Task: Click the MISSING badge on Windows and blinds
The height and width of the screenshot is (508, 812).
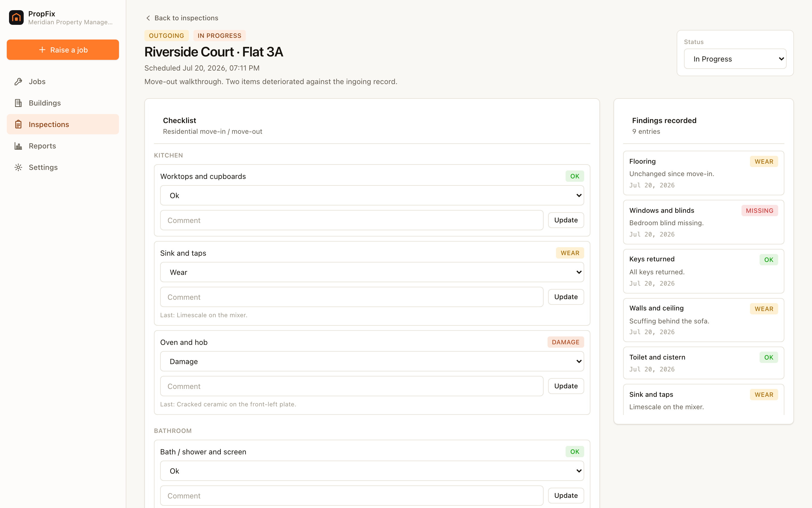Action: tap(760, 211)
